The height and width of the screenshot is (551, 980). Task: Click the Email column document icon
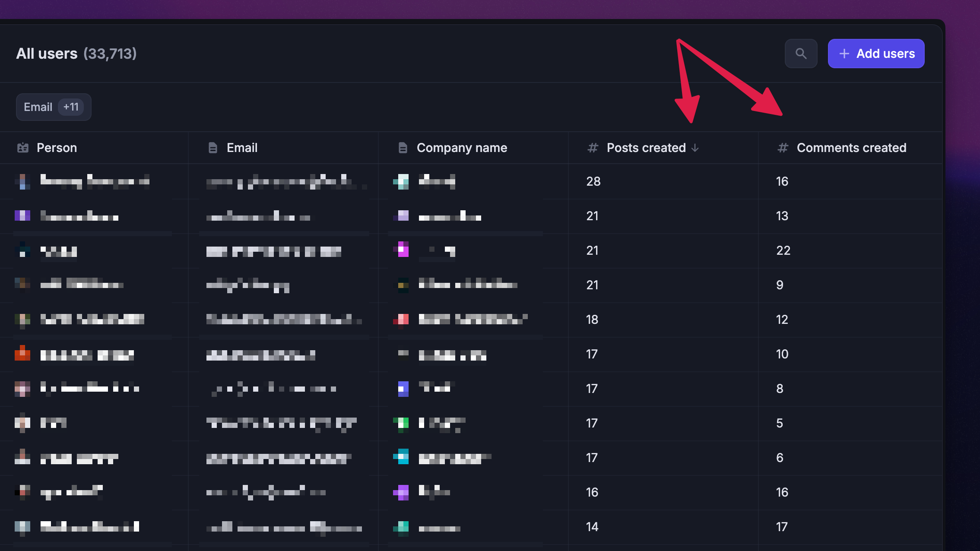point(212,148)
